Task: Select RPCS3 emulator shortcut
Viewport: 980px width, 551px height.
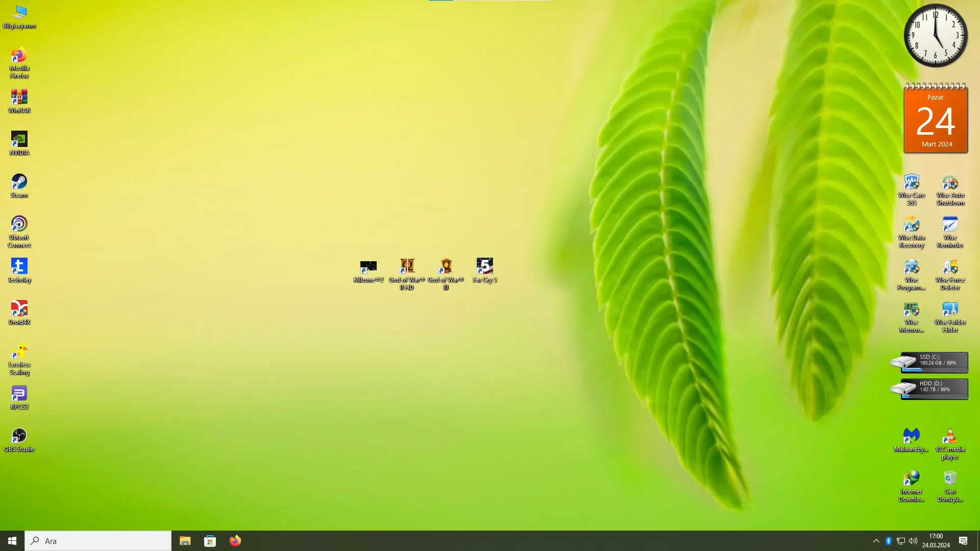Action: [x=19, y=397]
